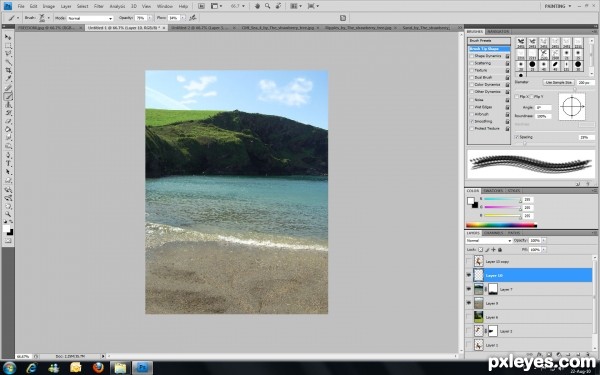
Task: Open the Fill arrow in Layers panel
Action: click(544, 249)
